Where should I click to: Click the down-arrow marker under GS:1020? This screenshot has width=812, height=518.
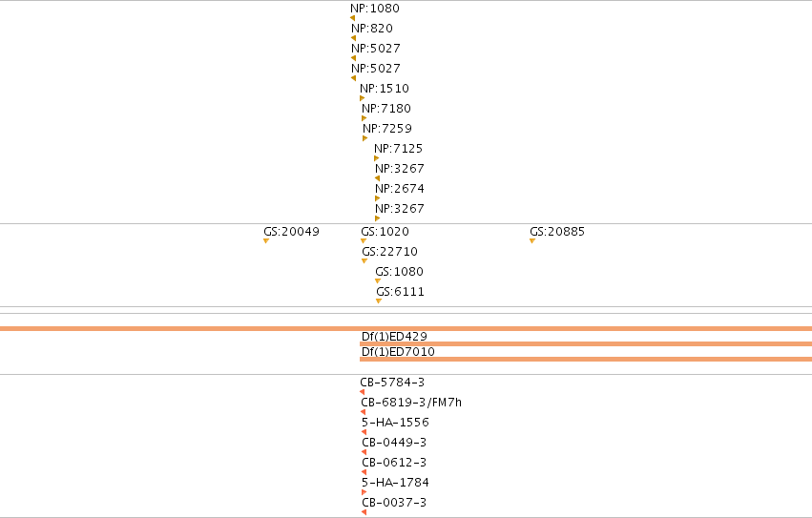(364, 240)
